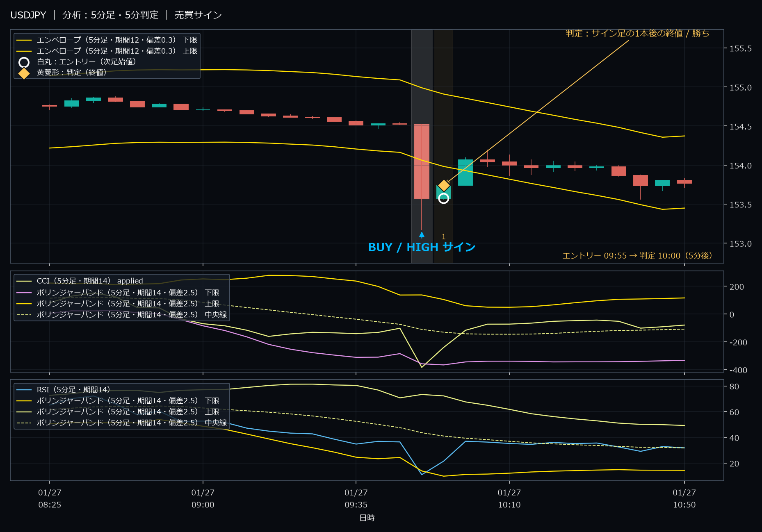This screenshot has width=762, height=532.
Task: Select the large green candle after the judgement candle
Action: (x=465, y=172)
